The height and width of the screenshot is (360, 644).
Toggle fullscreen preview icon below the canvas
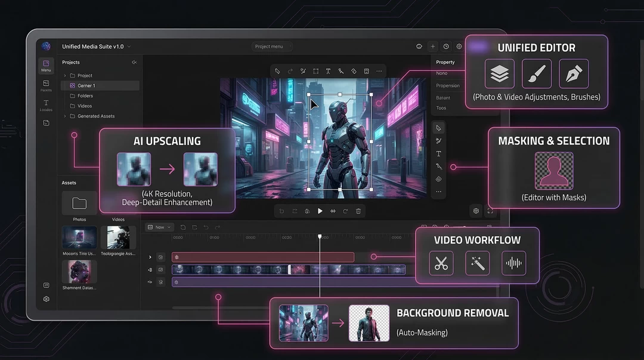point(490,211)
